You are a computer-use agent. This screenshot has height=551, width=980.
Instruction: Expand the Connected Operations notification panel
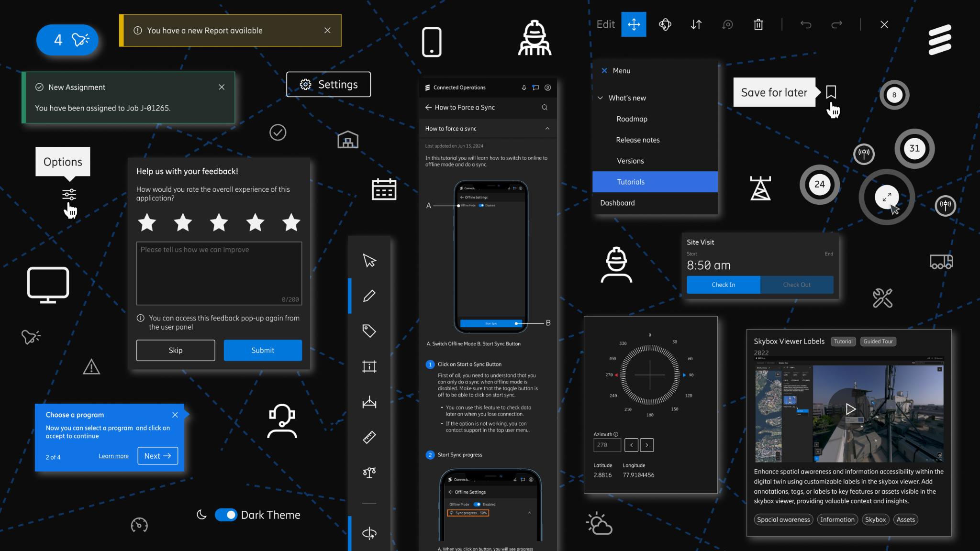pos(523,87)
